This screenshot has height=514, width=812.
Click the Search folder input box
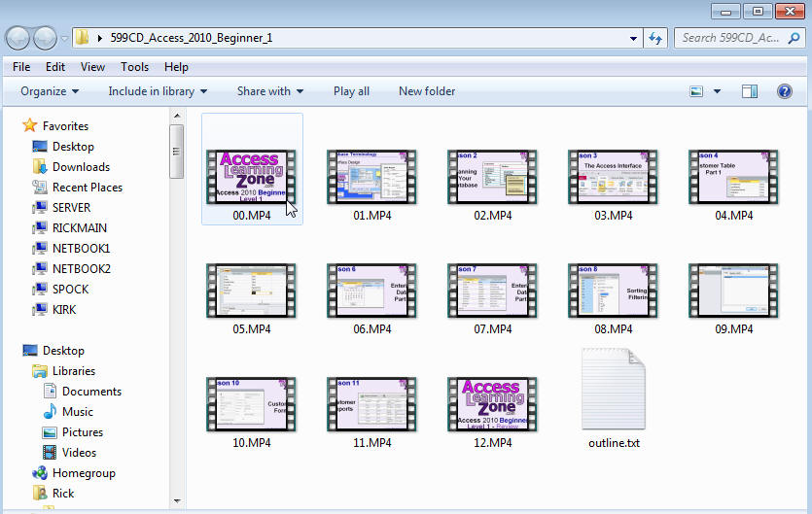point(734,38)
